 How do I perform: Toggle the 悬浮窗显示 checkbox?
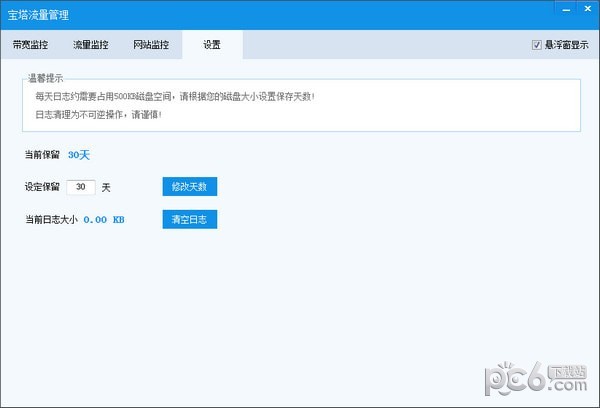click(536, 45)
